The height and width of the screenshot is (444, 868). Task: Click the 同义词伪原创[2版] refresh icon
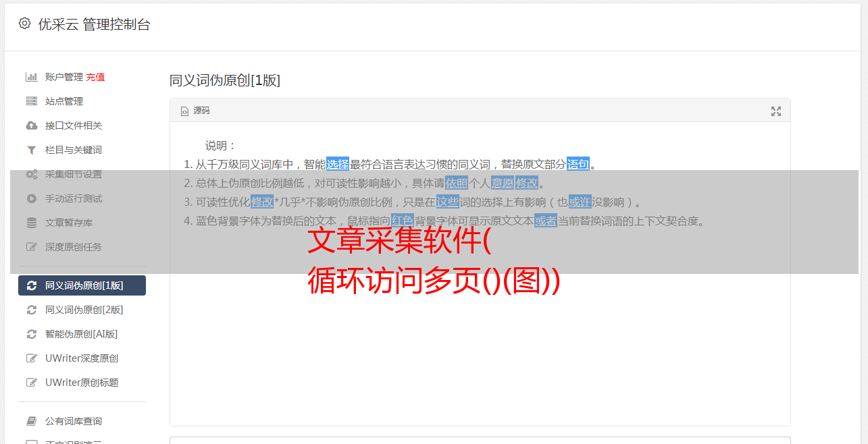(x=31, y=310)
